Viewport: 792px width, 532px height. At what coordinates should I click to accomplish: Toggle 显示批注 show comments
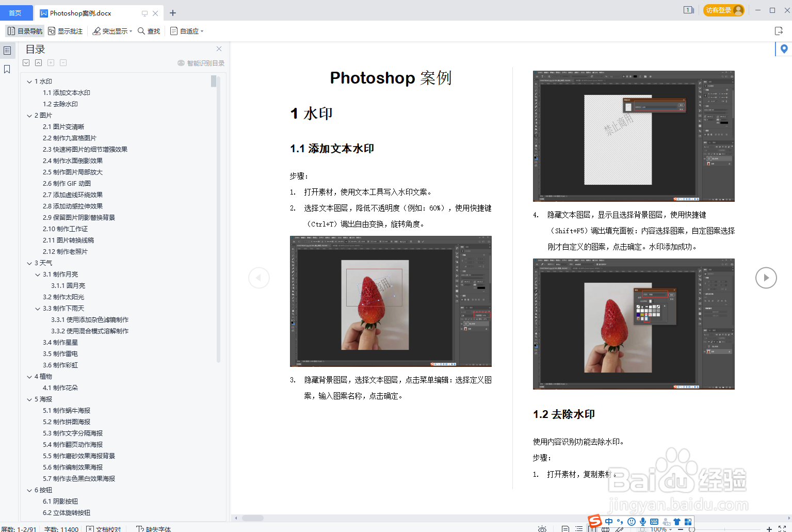[66, 31]
